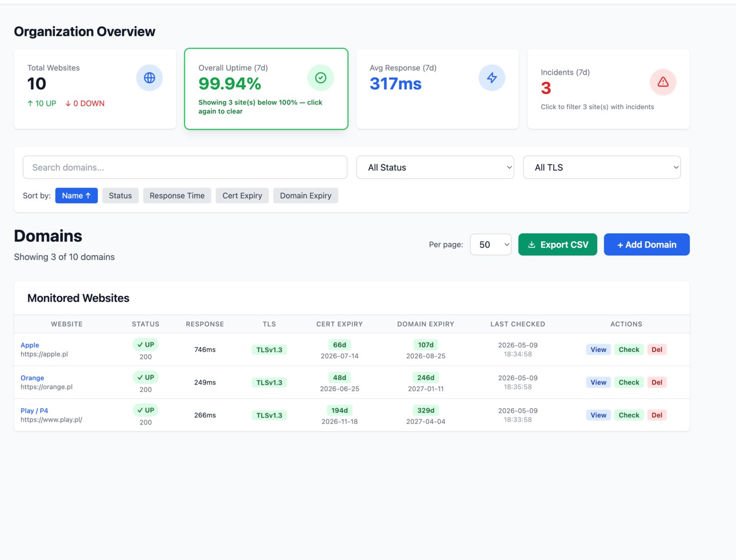Click the red down arrow beside 0 DOWN

(68, 103)
